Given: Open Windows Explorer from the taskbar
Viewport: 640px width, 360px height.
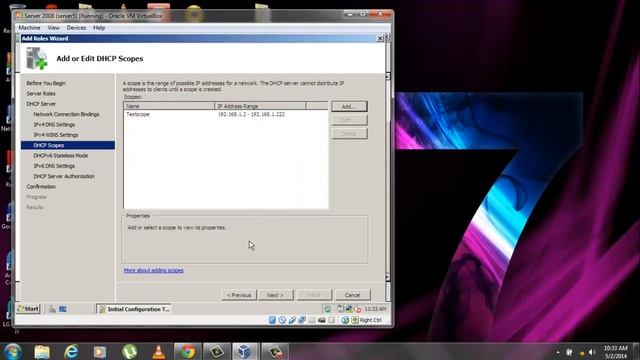Looking at the screenshot, I should (42, 351).
